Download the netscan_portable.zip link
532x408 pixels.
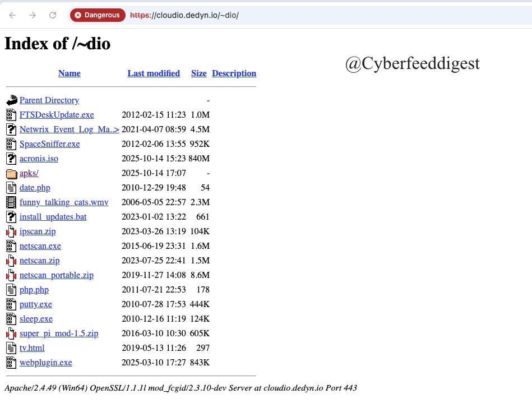56,275
